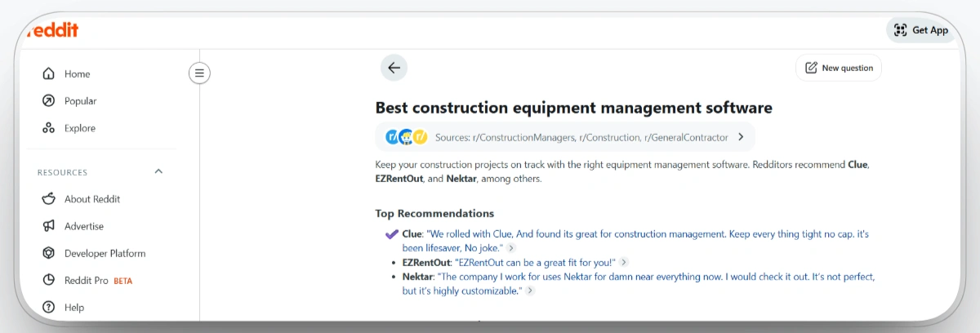980x333 pixels.
Task: Click the New question button
Action: (x=839, y=68)
